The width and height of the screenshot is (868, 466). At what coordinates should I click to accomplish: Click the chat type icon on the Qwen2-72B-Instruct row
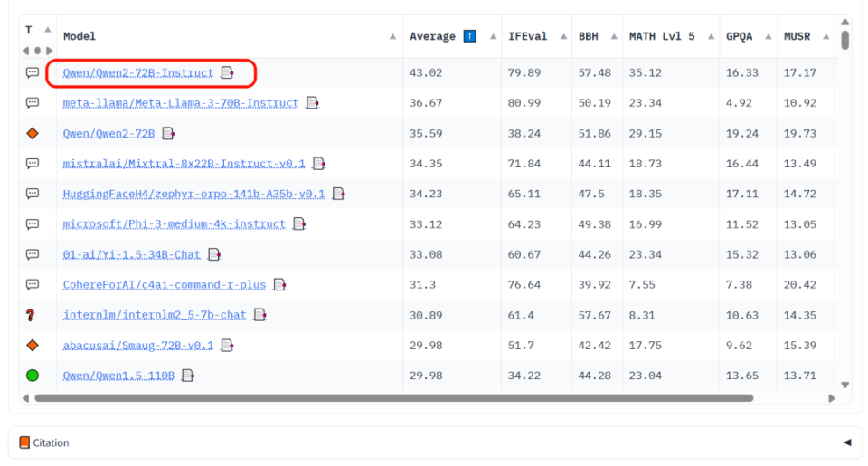33,72
